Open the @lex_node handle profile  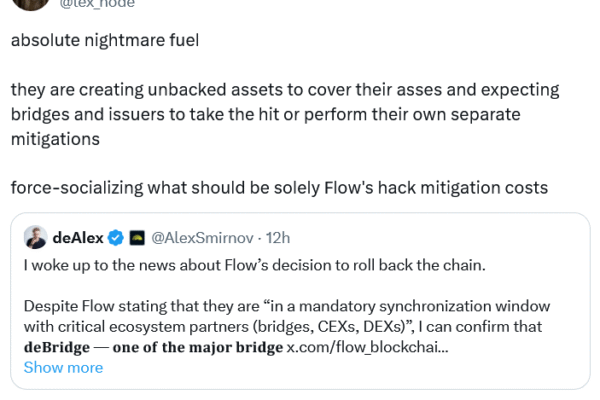(119, 4)
